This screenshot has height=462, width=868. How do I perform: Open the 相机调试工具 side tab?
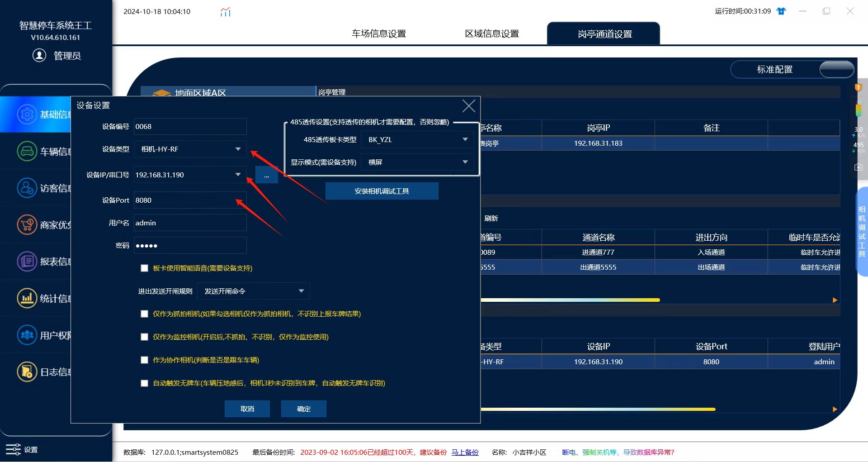[862, 231]
